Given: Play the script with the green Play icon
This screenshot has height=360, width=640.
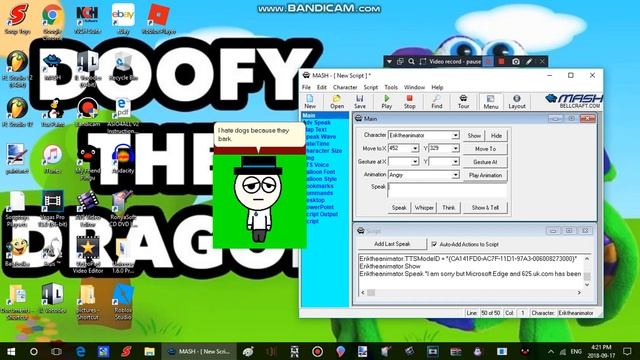Looking at the screenshot, I should click(x=386, y=102).
